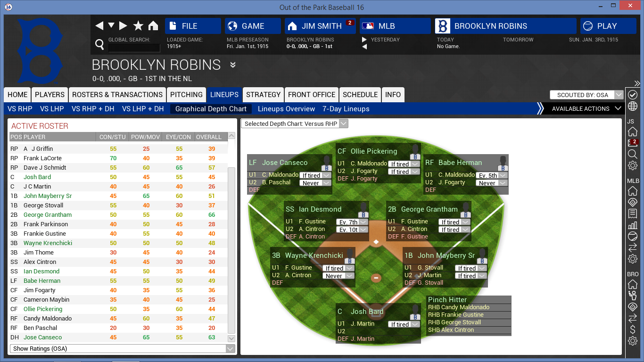Click Josh Bard's catcher player photo
644x362 pixels.
(x=415, y=312)
